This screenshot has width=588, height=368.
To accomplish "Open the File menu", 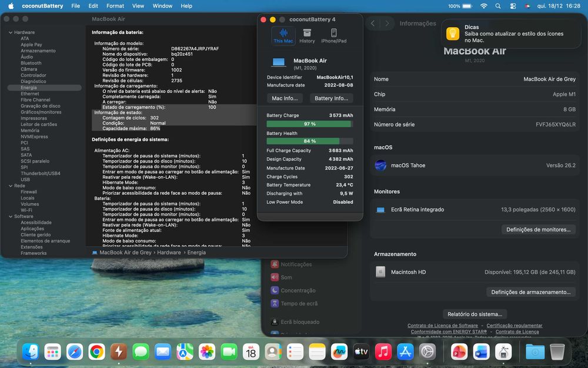I will [76, 6].
